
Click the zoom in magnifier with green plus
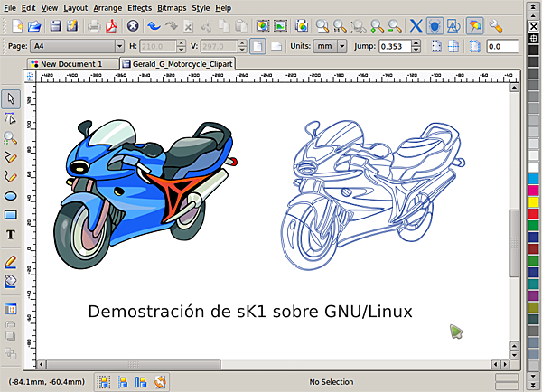click(377, 26)
